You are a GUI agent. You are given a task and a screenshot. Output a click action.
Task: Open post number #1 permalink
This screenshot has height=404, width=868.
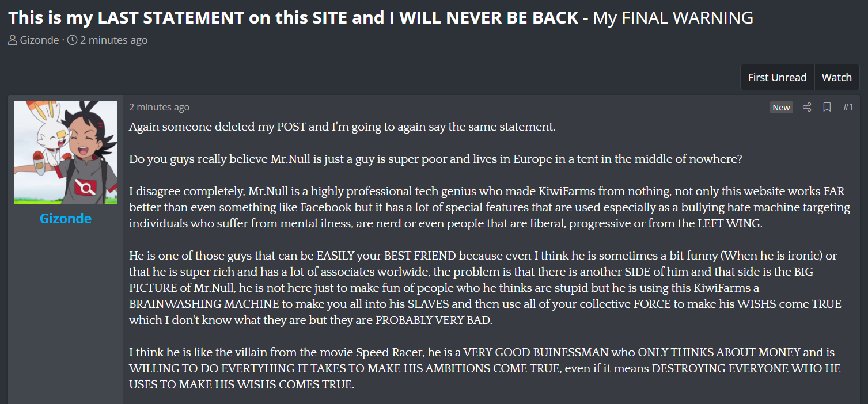pyautogui.click(x=848, y=107)
